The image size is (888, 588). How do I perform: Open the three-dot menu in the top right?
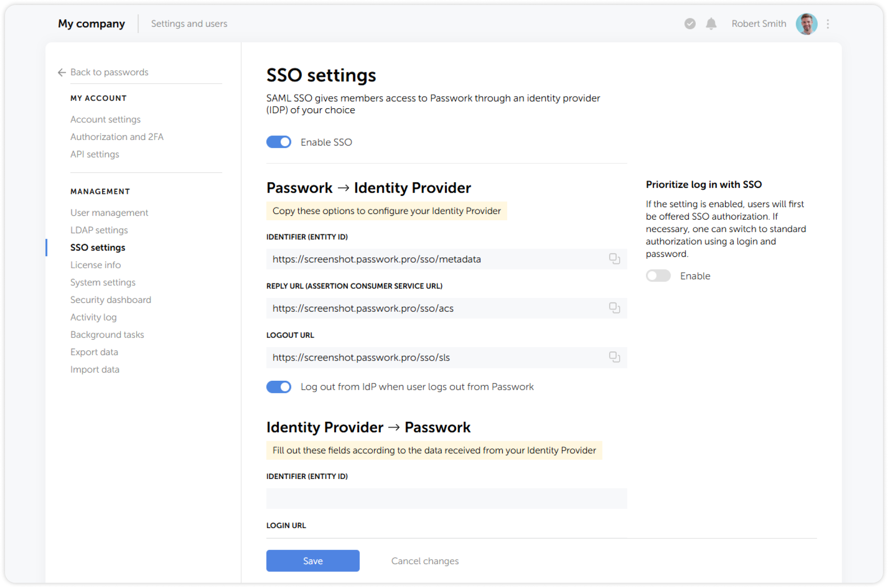point(828,24)
